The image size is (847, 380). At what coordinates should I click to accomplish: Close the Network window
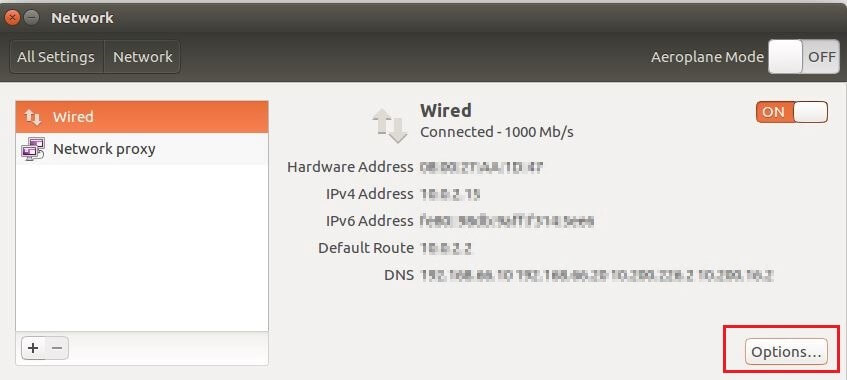coord(13,18)
